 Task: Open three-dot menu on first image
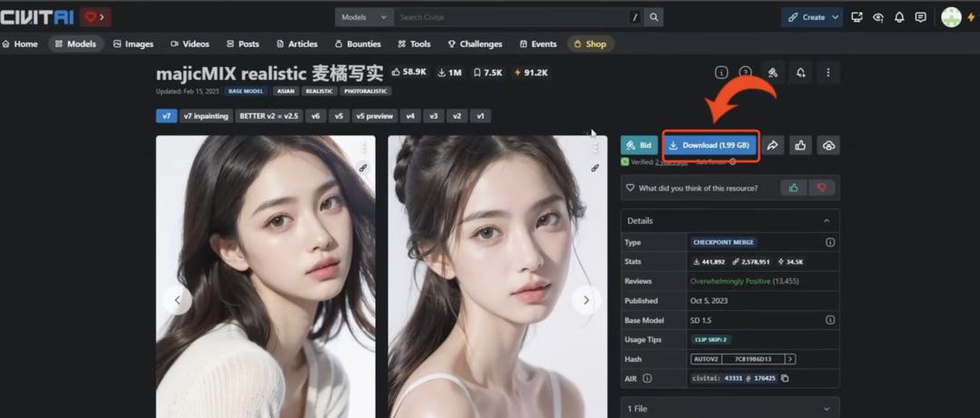point(363,148)
